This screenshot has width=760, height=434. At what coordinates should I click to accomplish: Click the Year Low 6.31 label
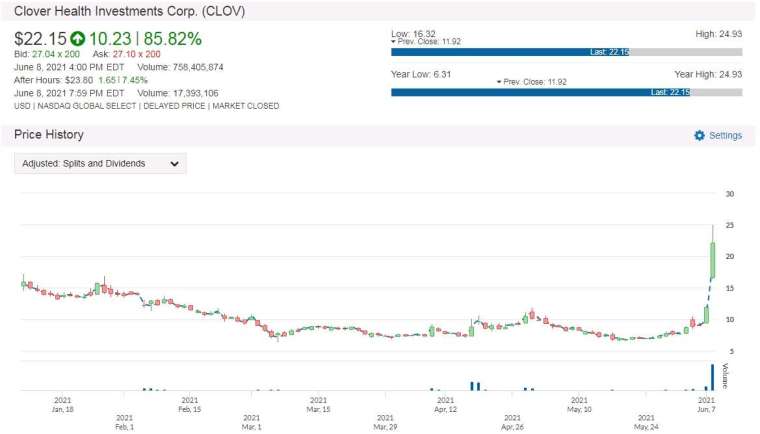pyautogui.click(x=421, y=74)
